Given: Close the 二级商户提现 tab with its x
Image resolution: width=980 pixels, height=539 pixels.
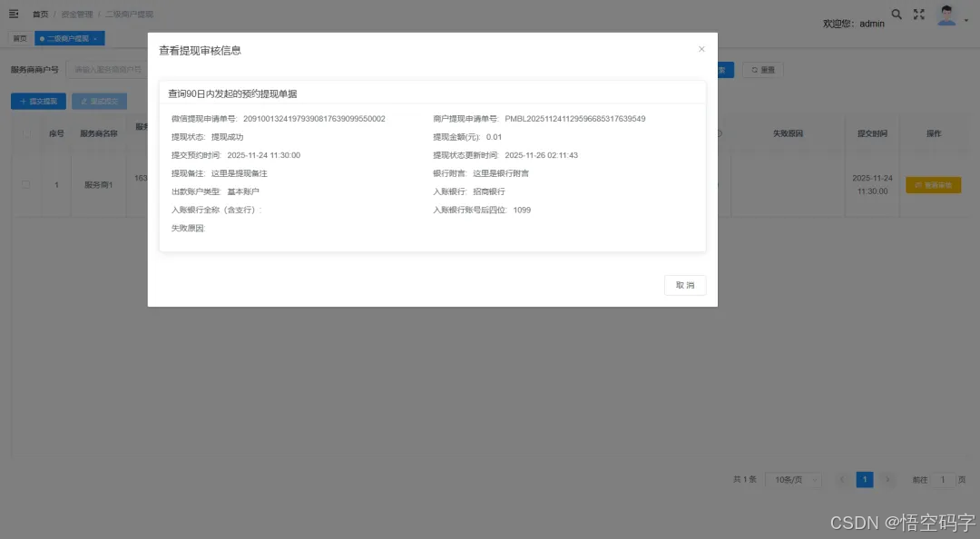Looking at the screenshot, I should coord(95,39).
